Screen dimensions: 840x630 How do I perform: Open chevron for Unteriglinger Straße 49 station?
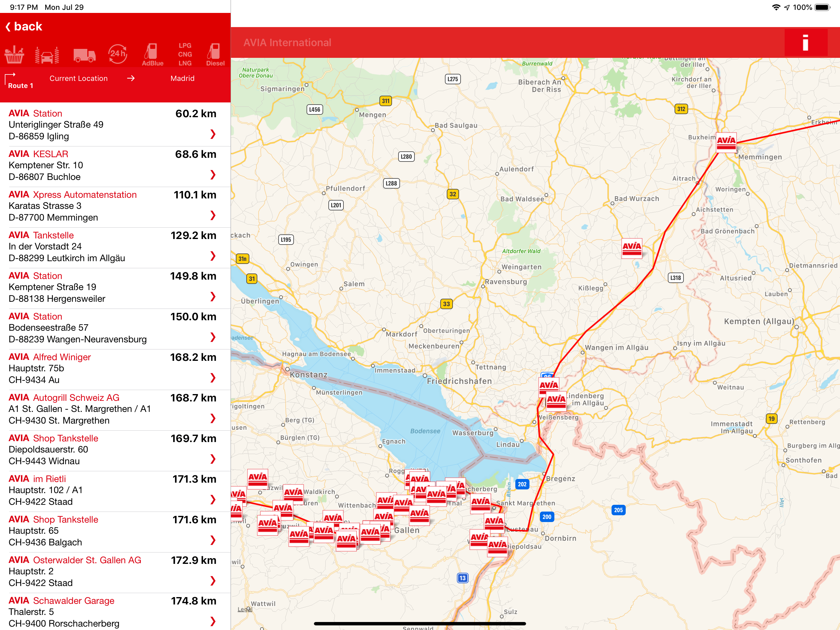click(213, 134)
